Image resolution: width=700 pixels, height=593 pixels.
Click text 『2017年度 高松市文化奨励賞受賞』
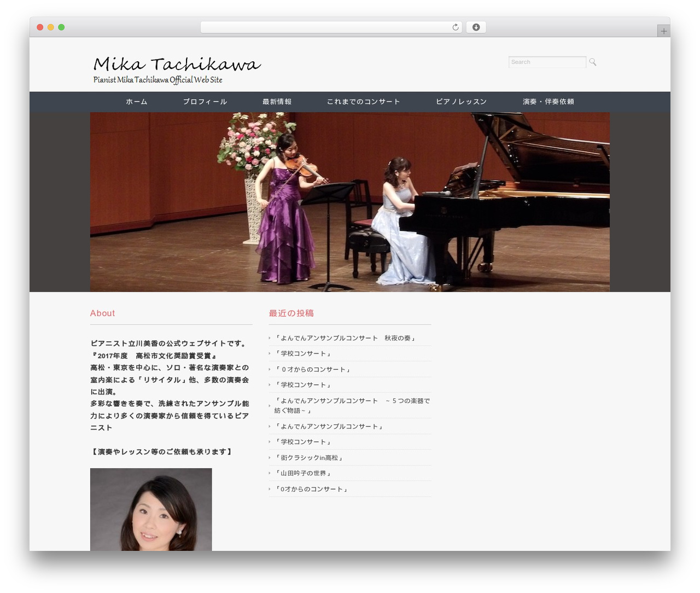click(155, 356)
